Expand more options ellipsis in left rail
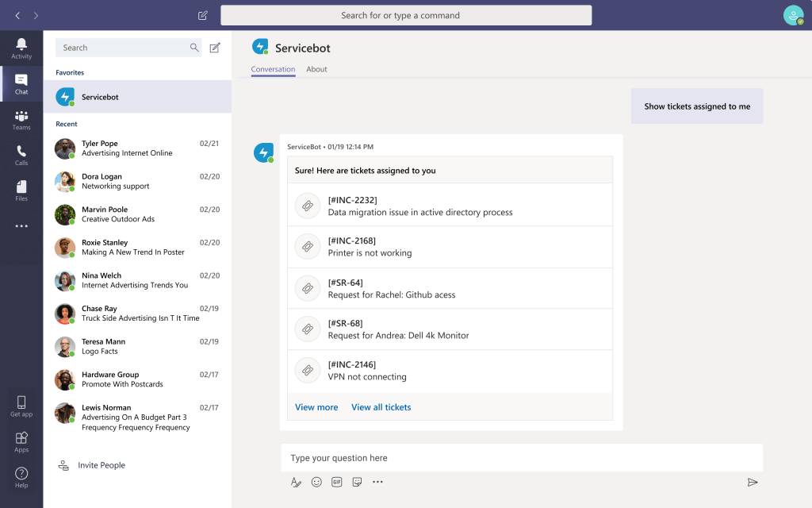The height and width of the screenshot is (508, 812). tap(21, 226)
